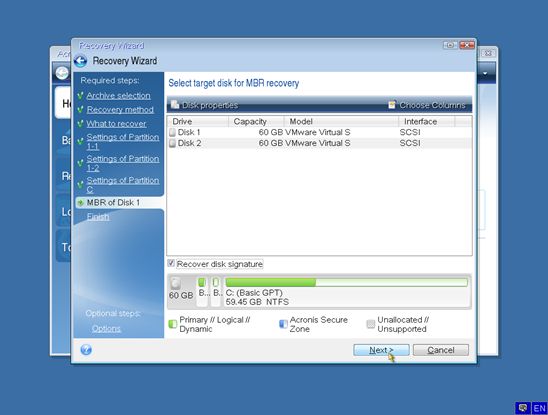
Task: Go to Recovery method step
Action: pyautogui.click(x=120, y=109)
